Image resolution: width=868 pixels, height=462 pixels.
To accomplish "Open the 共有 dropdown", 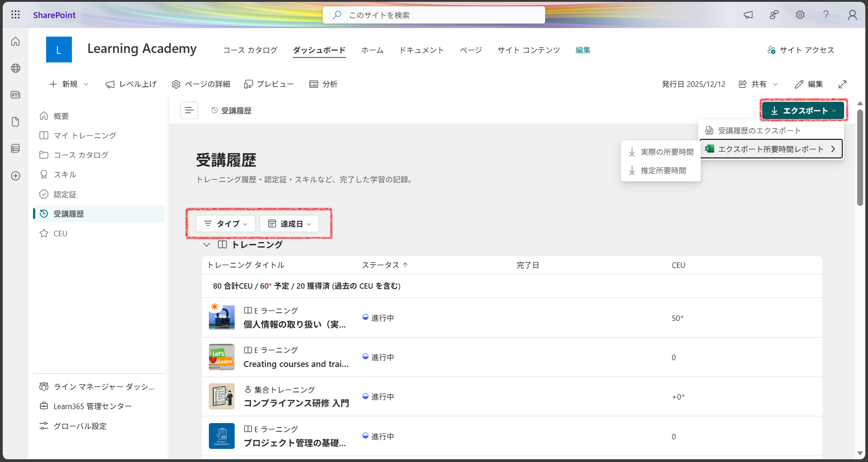I will (758, 84).
